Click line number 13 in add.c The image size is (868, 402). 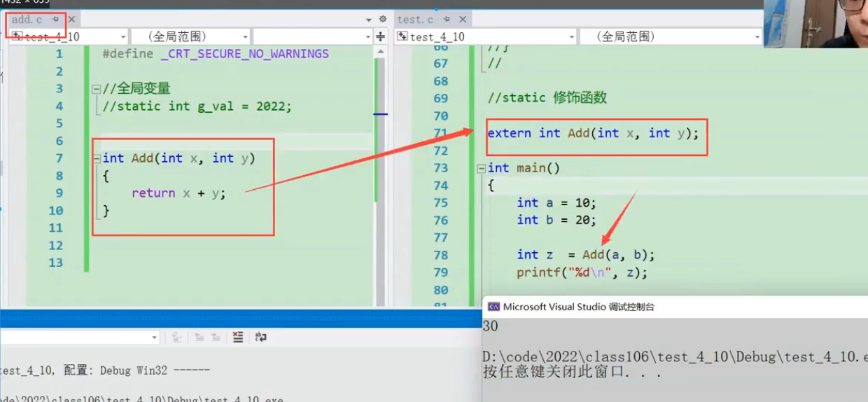click(55, 263)
